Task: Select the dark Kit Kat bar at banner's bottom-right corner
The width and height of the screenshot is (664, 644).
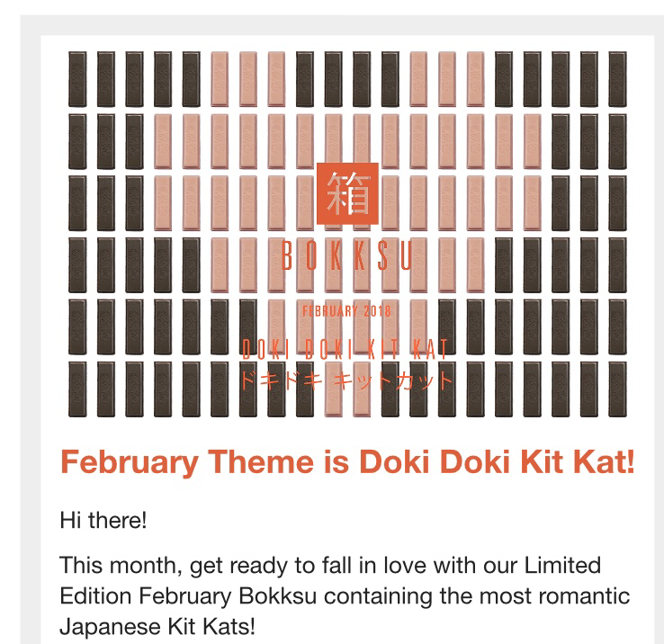Action: (617, 389)
